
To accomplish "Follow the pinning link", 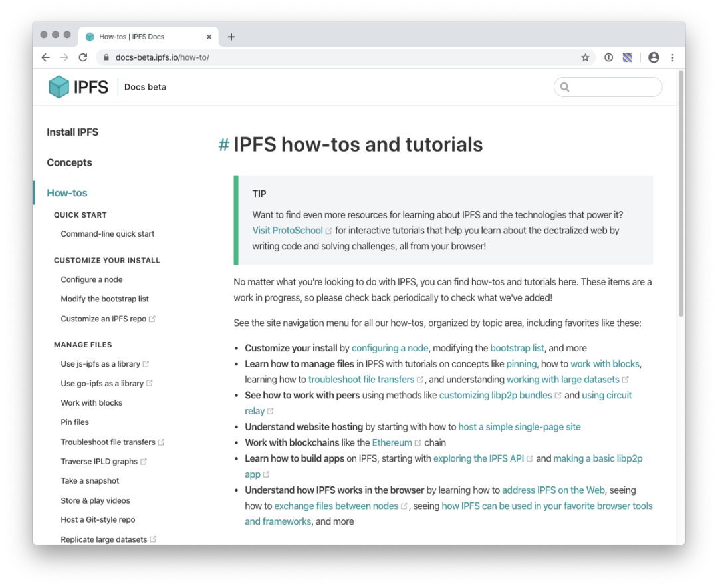I will pos(521,364).
